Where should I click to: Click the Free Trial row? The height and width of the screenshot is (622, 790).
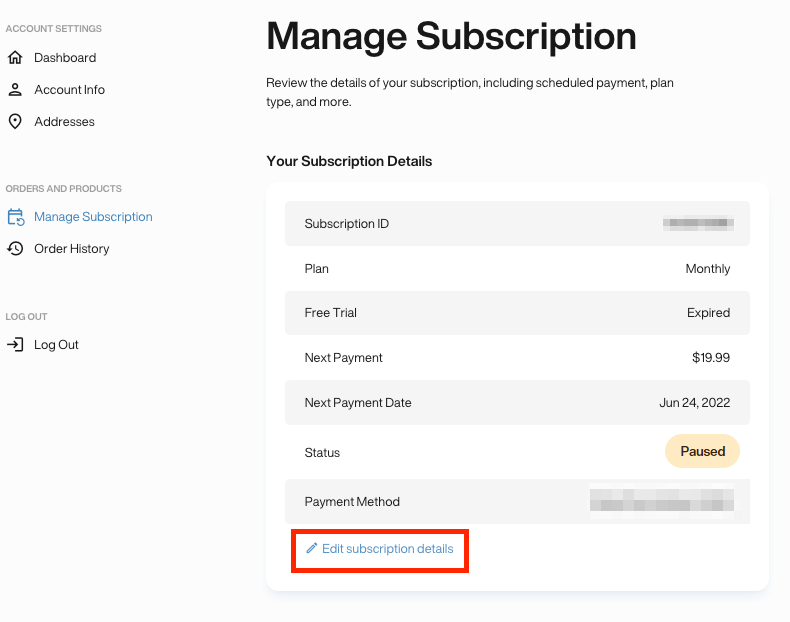pyautogui.click(x=517, y=313)
